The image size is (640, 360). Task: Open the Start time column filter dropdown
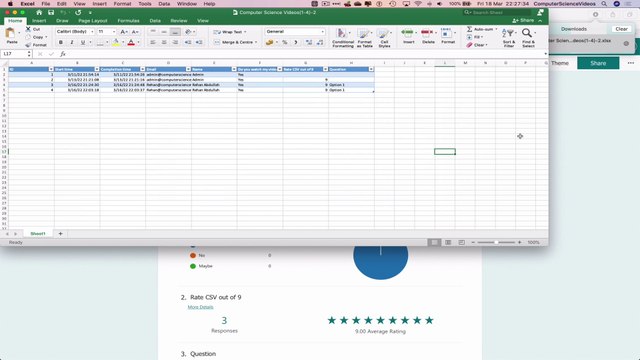click(97, 69)
